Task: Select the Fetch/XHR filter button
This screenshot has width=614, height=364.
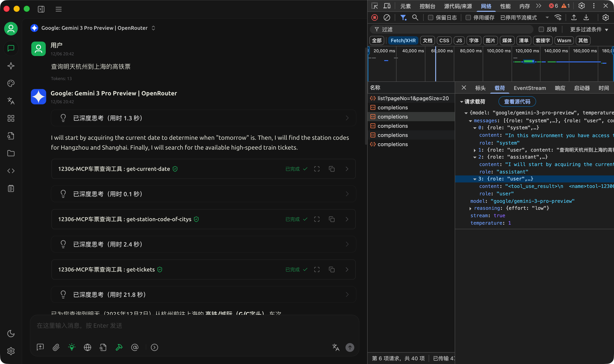Action: pos(403,40)
